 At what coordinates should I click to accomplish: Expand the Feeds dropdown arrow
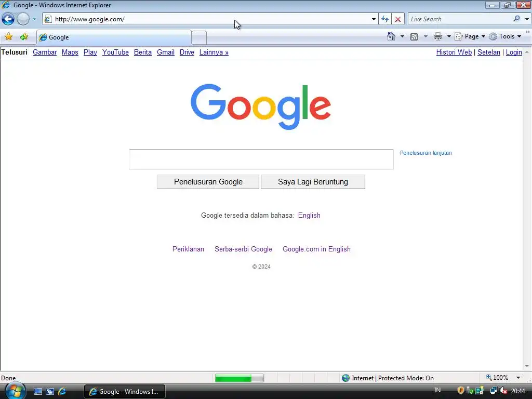[x=425, y=36]
